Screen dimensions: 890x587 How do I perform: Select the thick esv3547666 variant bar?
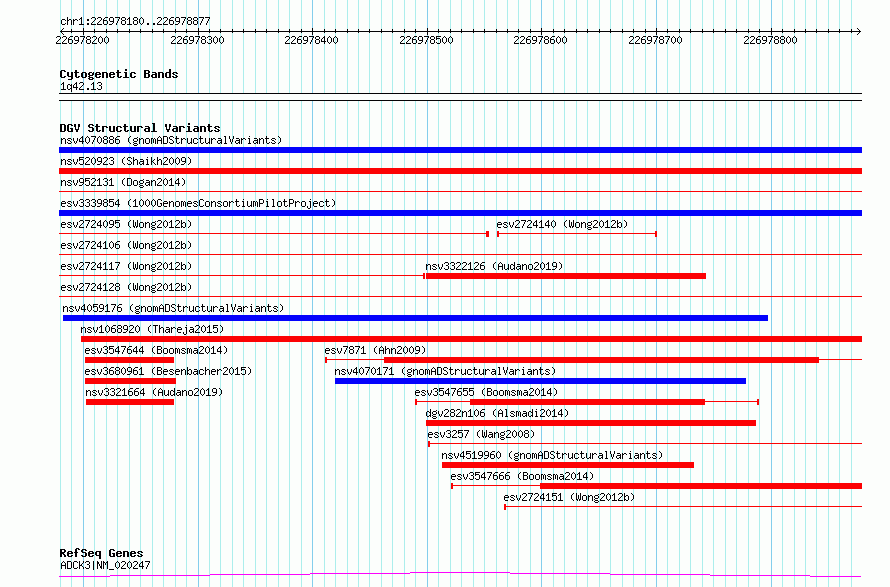click(701, 486)
